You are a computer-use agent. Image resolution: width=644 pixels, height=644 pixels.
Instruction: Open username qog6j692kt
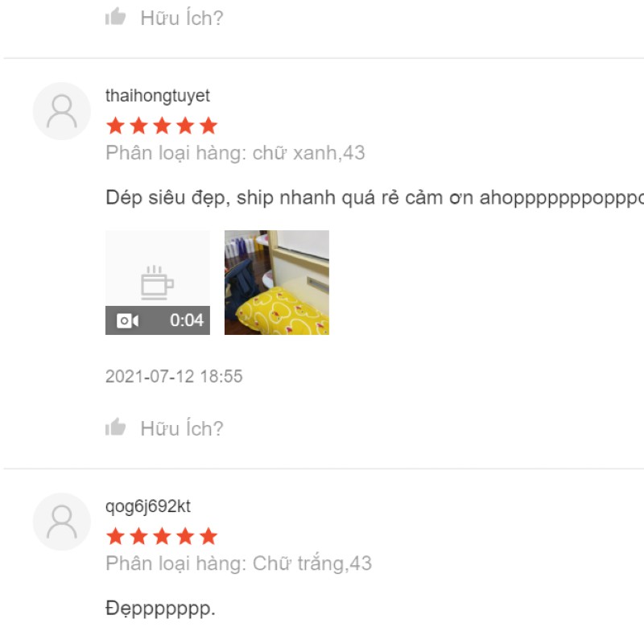[148, 506]
